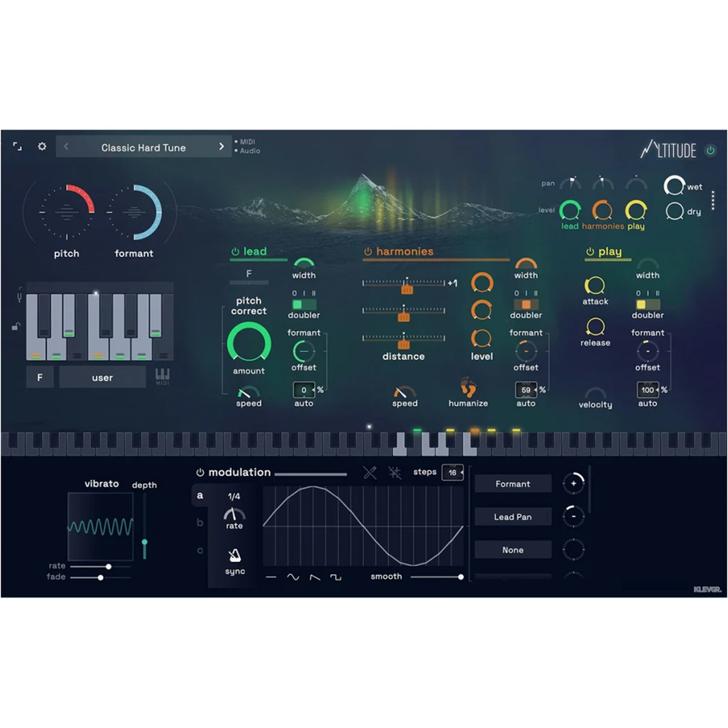Open the scale selector labeled user
Viewport: 728px width, 728px height.
[103, 377]
